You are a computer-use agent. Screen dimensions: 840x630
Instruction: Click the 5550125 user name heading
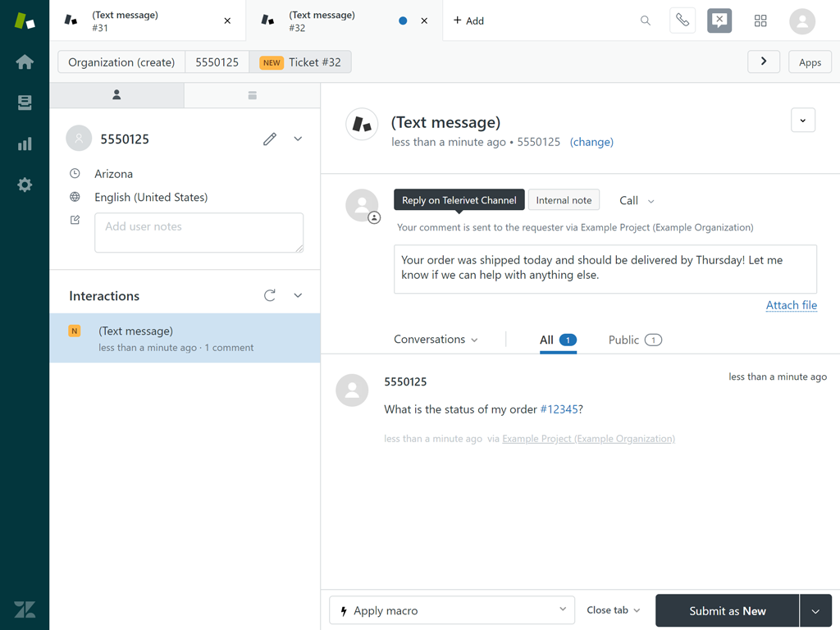(x=125, y=139)
